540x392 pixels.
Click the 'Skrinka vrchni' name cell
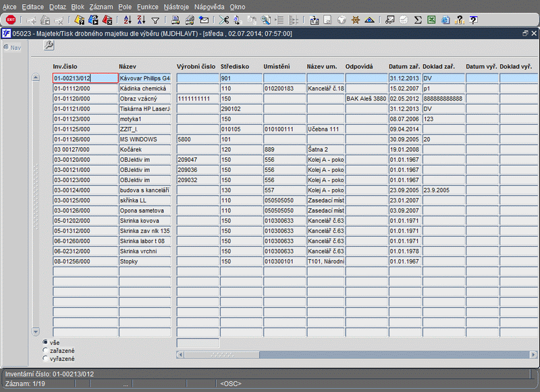pos(144,251)
